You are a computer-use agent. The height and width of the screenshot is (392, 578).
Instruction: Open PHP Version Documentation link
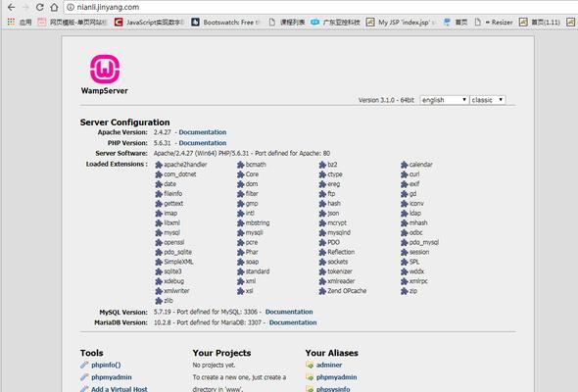click(203, 143)
